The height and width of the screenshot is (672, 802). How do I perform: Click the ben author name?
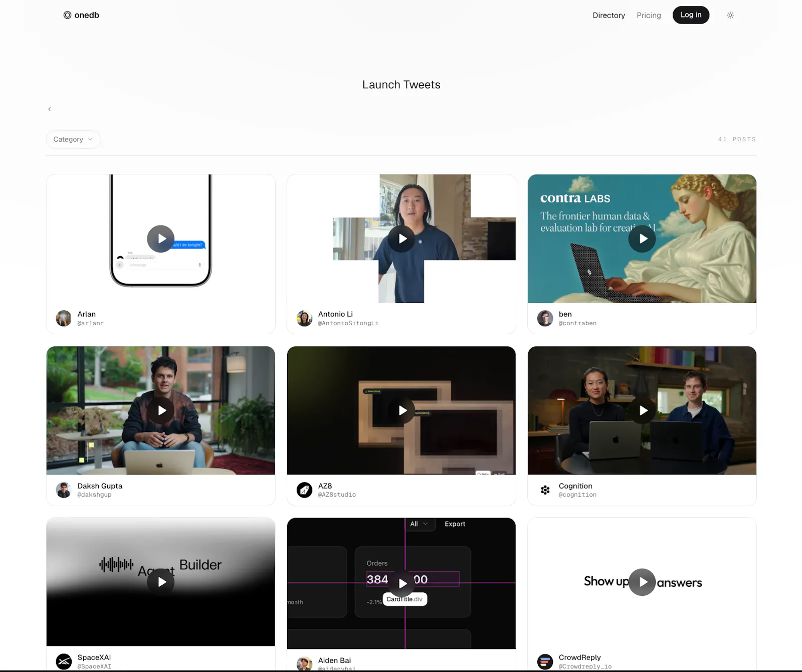point(565,314)
